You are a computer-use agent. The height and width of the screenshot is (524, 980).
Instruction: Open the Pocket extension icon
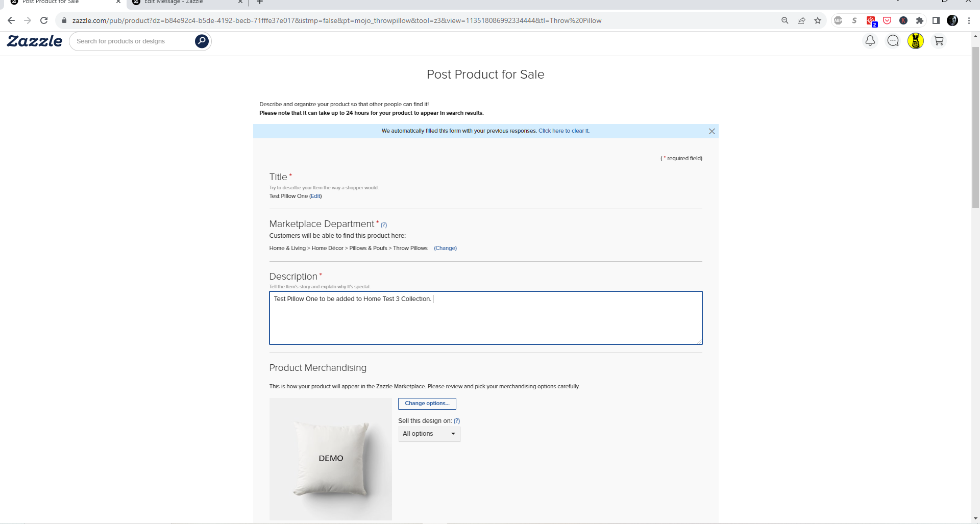887,20
